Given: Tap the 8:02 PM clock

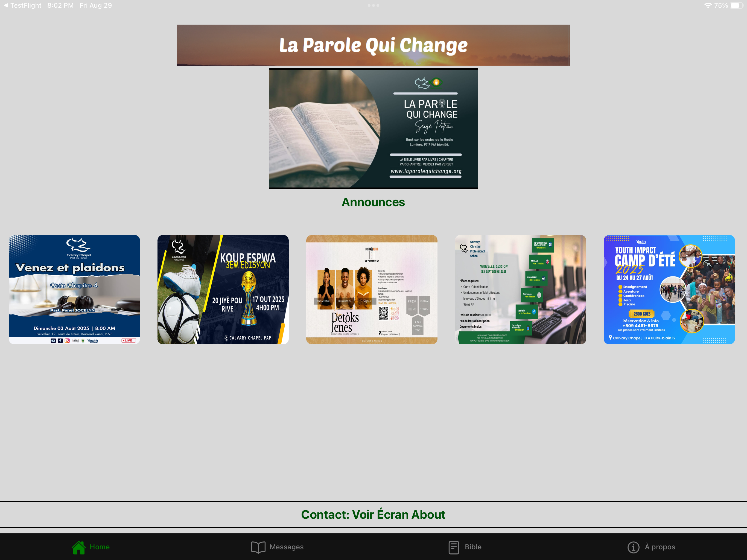Looking at the screenshot, I should 60,5.
